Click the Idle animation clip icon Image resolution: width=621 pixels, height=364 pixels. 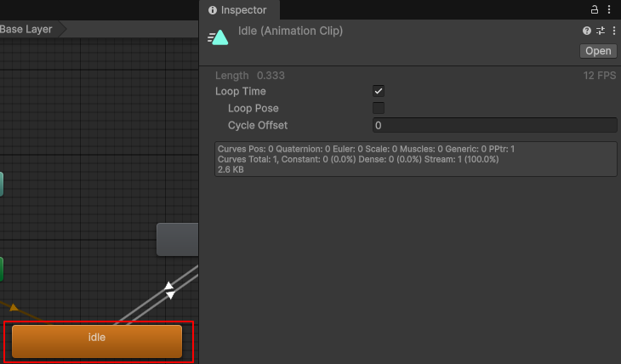[219, 37]
